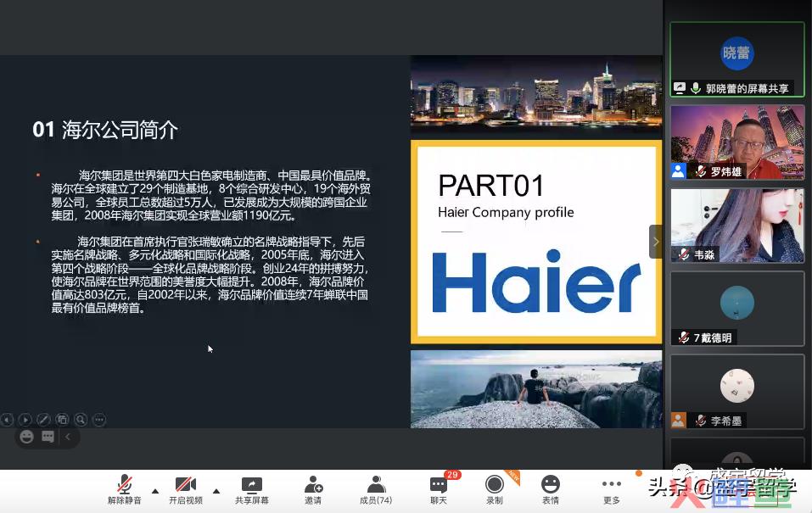Click orange person icon on 李希墨

679,421
